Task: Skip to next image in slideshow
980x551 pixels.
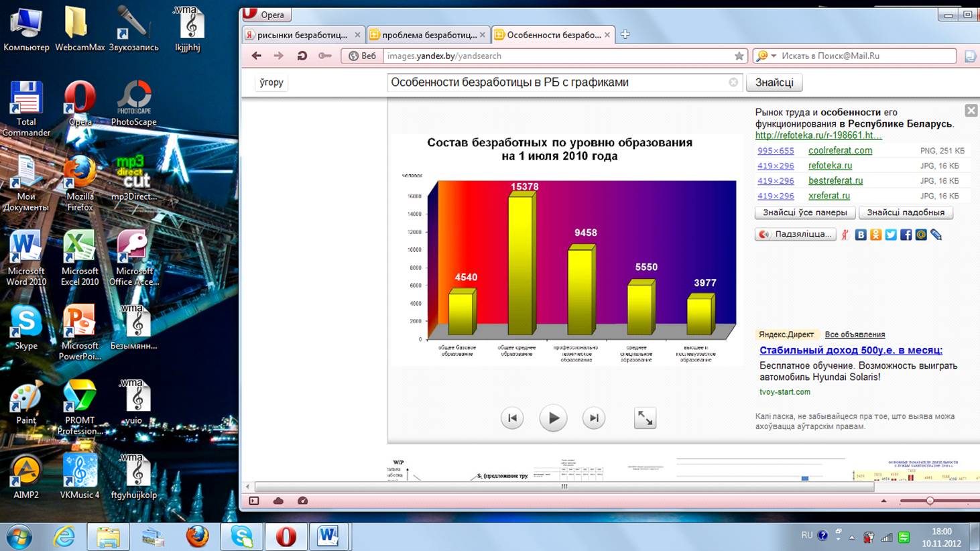Action: click(594, 418)
